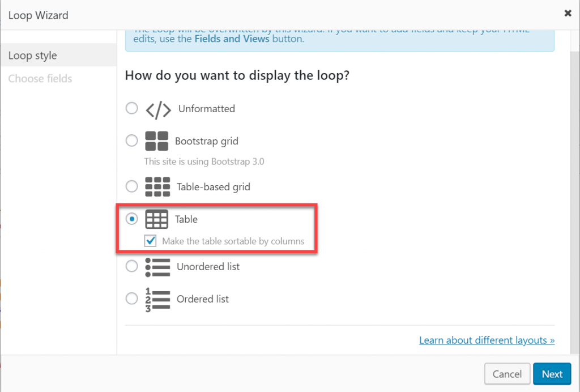Choose the Bootstrap grid radio option
This screenshot has height=392, width=580.
click(132, 140)
